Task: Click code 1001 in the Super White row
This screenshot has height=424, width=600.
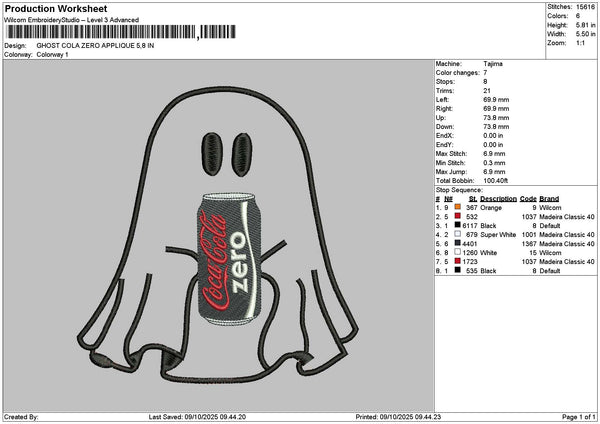Action: pos(529,235)
